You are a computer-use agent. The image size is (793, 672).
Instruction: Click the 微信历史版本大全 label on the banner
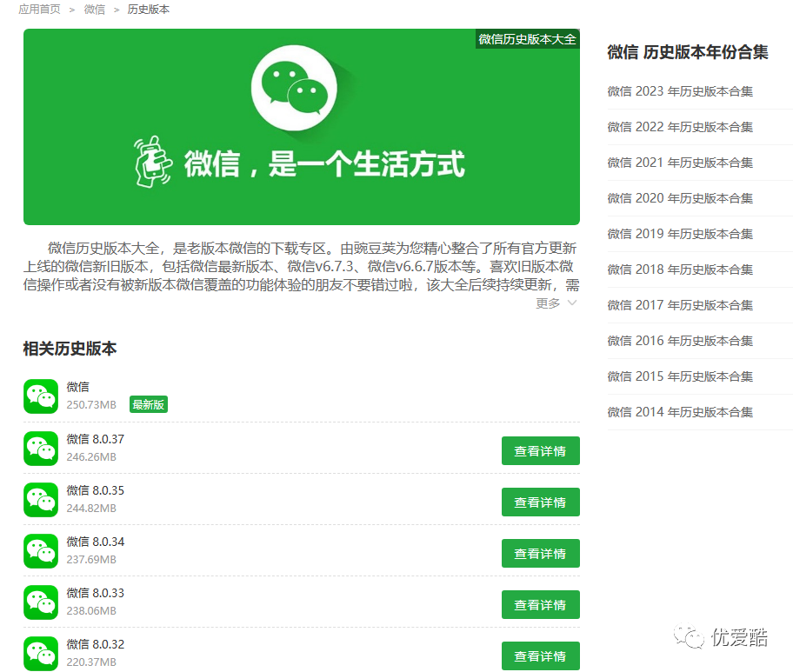pyautogui.click(x=526, y=39)
